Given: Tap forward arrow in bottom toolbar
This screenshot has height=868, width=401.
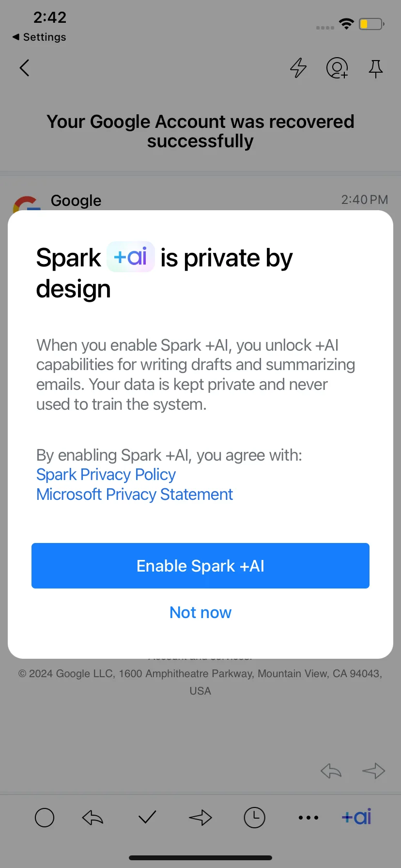Looking at the screenshot, I should pyautogui.click(x=200, y=818).
